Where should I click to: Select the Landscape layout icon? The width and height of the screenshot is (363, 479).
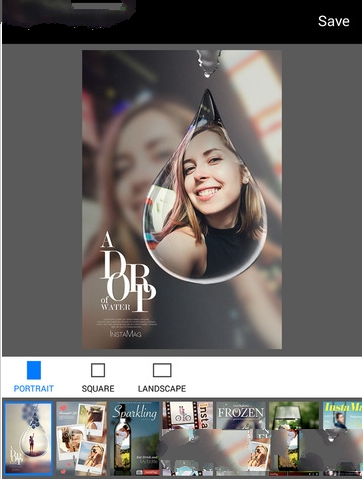[x=162, y=370]
